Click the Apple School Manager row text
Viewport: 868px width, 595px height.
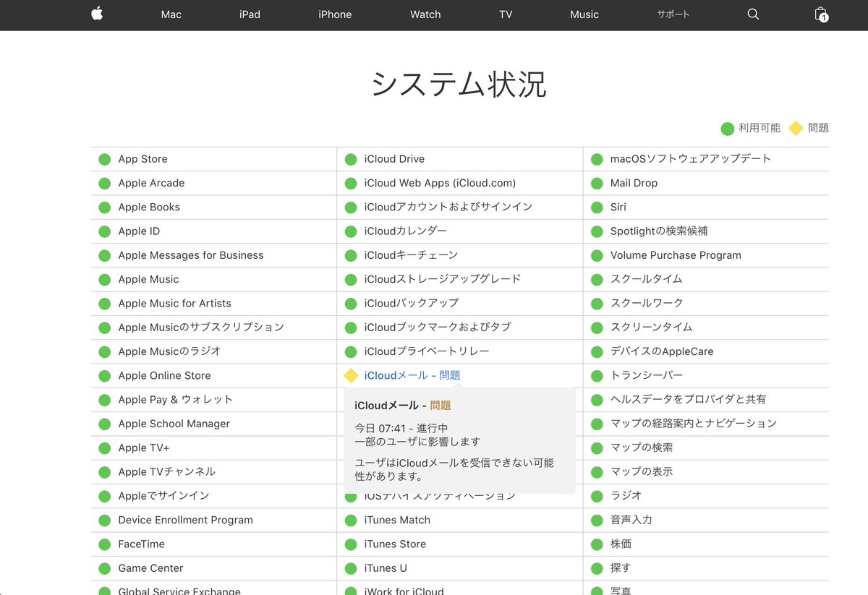pyautogui.click(x=174, y=424)
